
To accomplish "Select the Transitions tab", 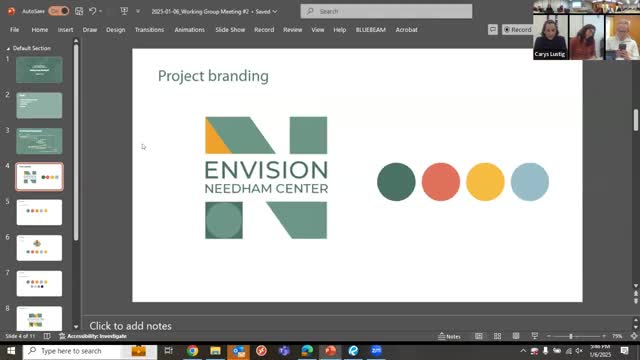I will 149,29.
